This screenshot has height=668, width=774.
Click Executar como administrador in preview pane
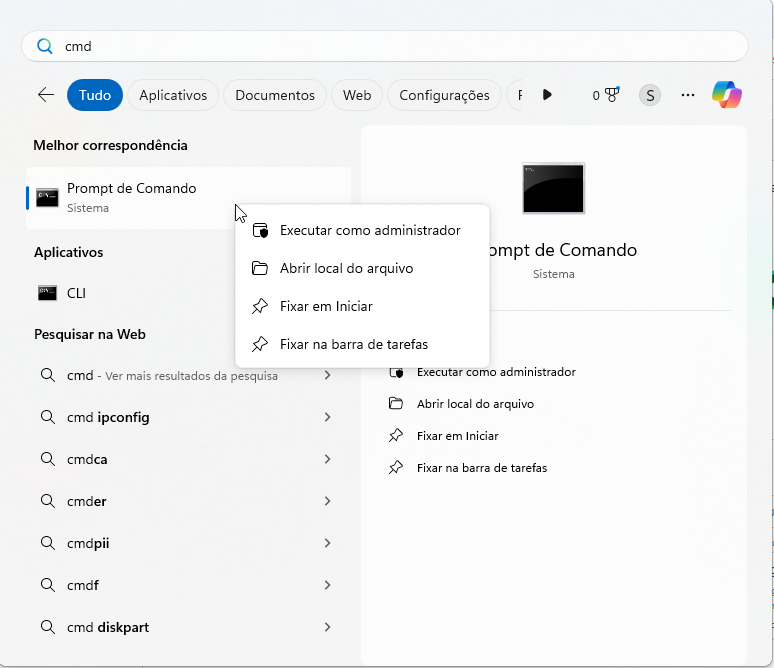[496, 372]
